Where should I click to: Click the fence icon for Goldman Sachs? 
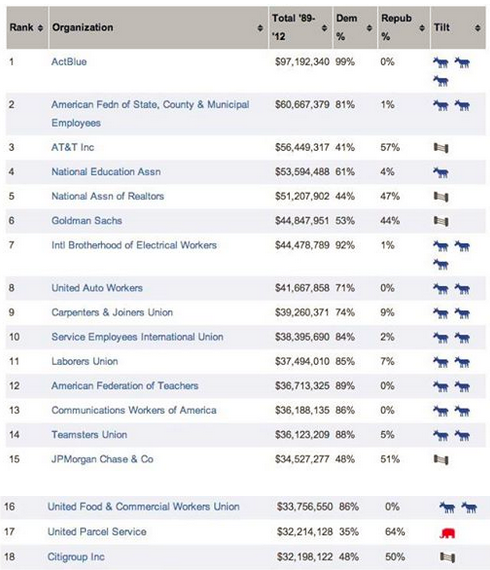441,221
